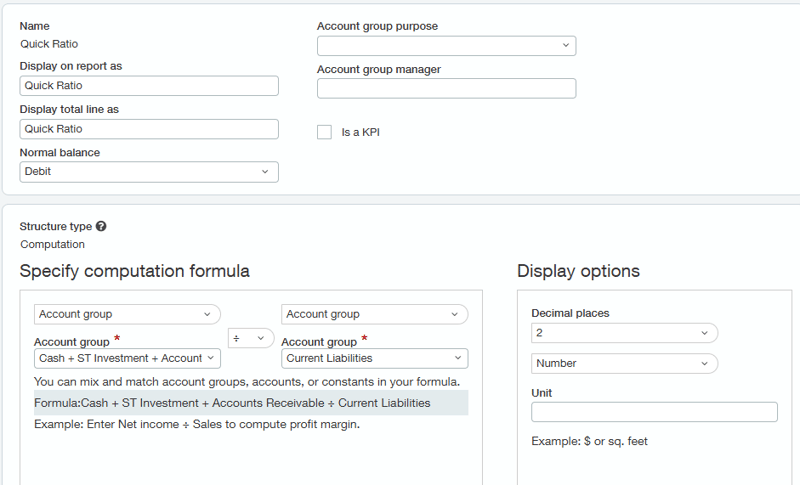Click the Display total line as field
Image resolution: width=800 pixels, height=485 pixels.
pyautogui.click(x=149, y=129)
